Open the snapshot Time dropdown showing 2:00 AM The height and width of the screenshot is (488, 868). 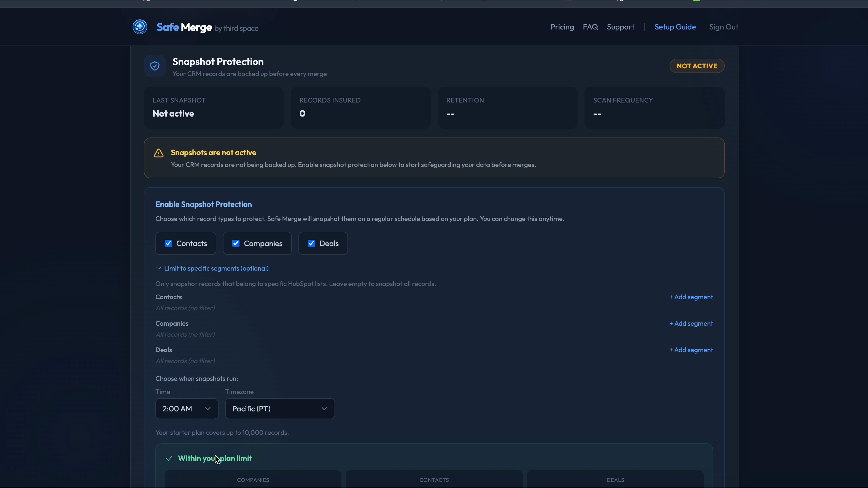(187, 408)
